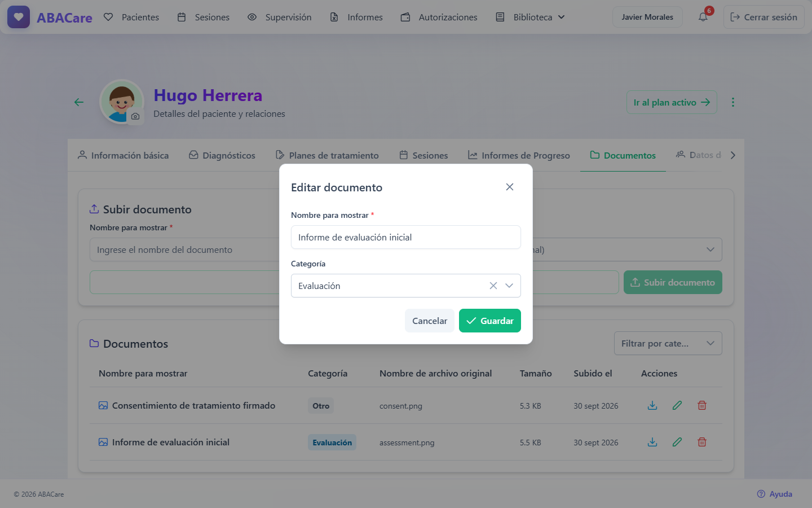Download the consent.png document
This screenshot has height=508, width=812.
(x=652, y=405)
